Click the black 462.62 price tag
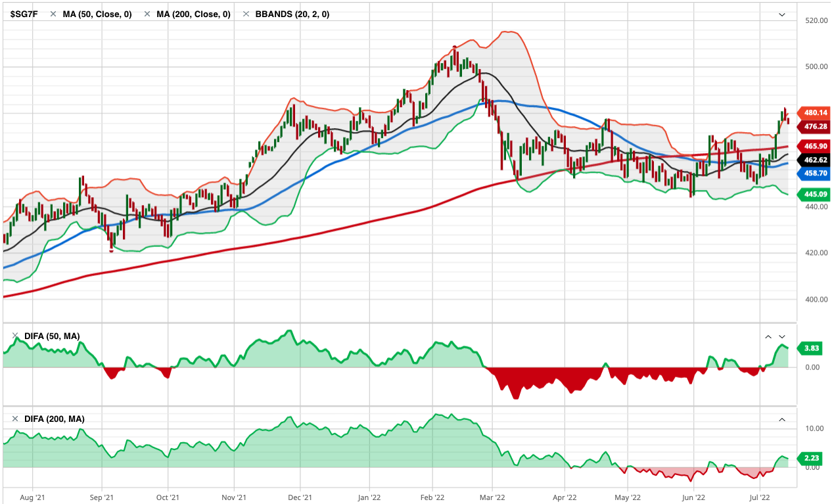 pos(815,160)
